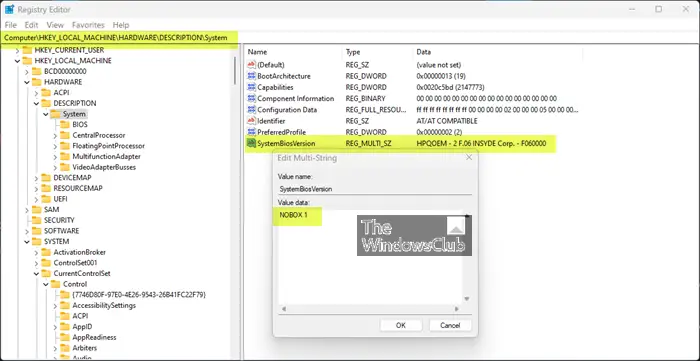
Task: Close the Edit Multi-String dialog
Action: (468, 158)
